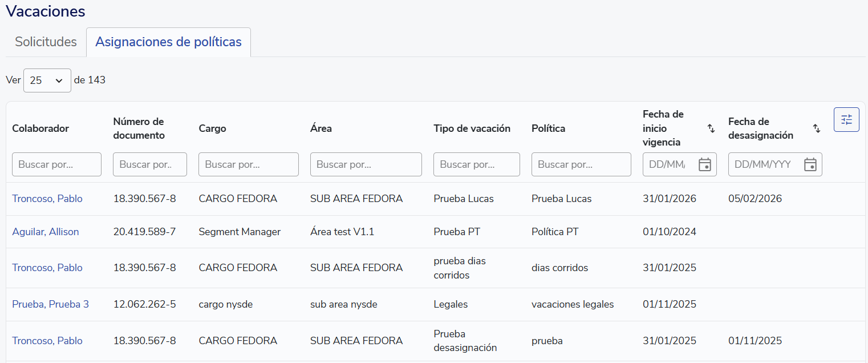Open Aguilar, Allison collaborator link

tap(46, 232)
